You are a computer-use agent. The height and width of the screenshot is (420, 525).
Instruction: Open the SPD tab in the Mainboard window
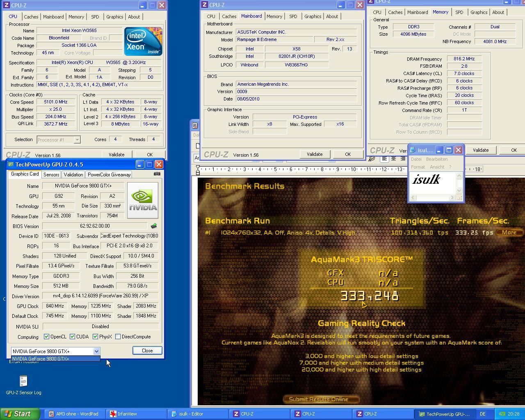(293, 16)
